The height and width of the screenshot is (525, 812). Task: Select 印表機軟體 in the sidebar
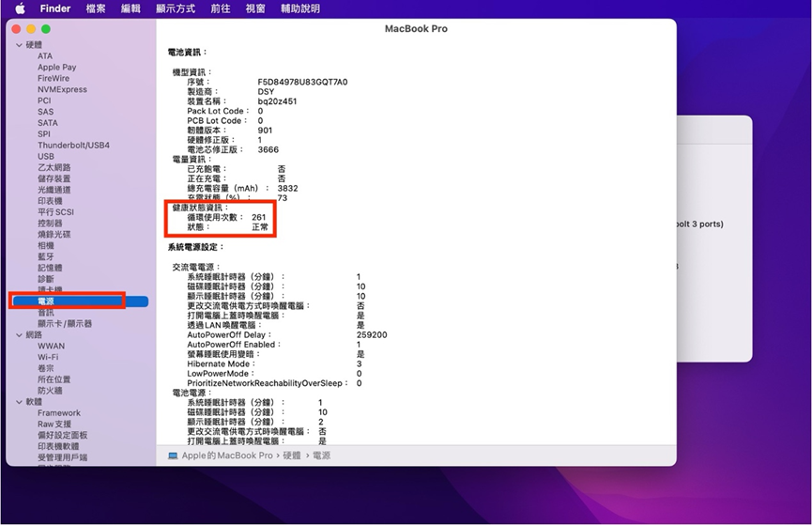click(x=58, y=446)
